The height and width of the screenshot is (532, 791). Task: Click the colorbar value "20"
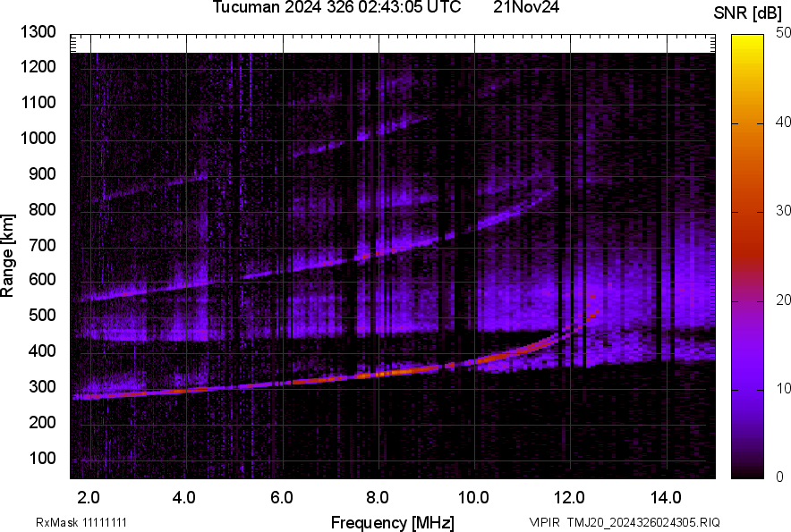pyautogui.click(x=783, y=300)
